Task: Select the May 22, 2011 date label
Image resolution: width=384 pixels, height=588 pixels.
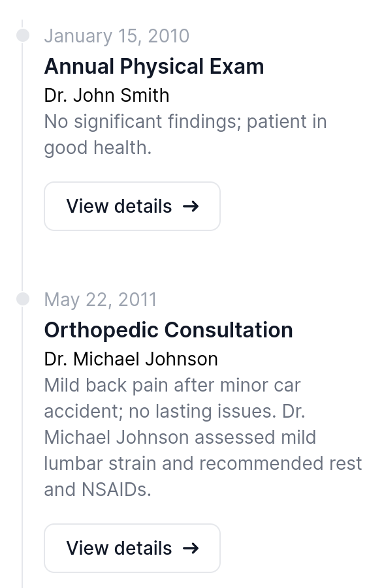Action: pyautogui.click(x=100, y=300)
